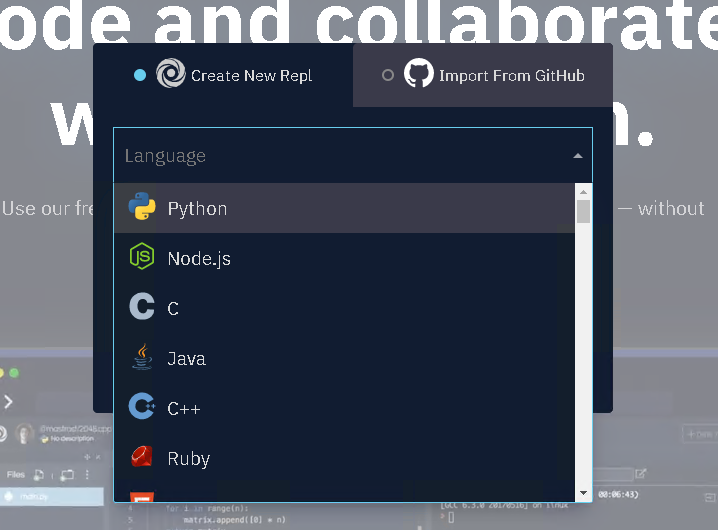Click the C++ logo icon
This screenshot has width=718, height=530.
(142, 406)
